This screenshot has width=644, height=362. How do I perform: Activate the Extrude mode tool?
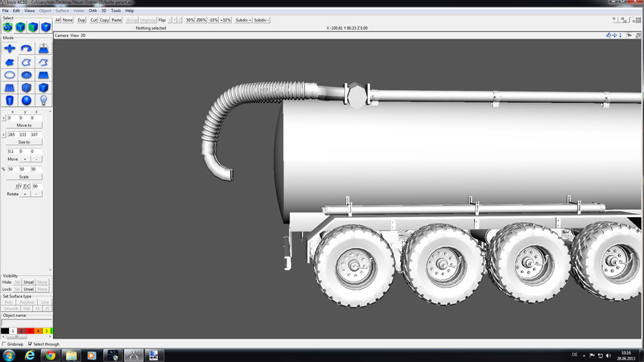[x=43, y=48]
